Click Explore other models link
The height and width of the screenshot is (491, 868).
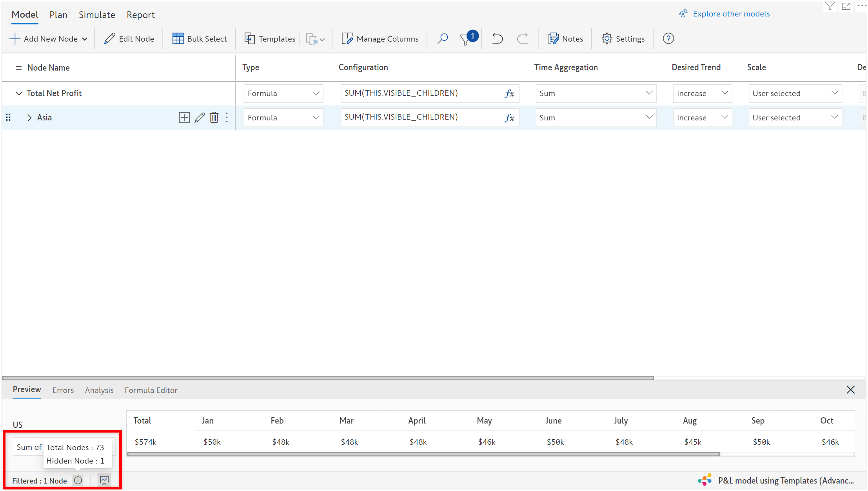tap(731, 14)
